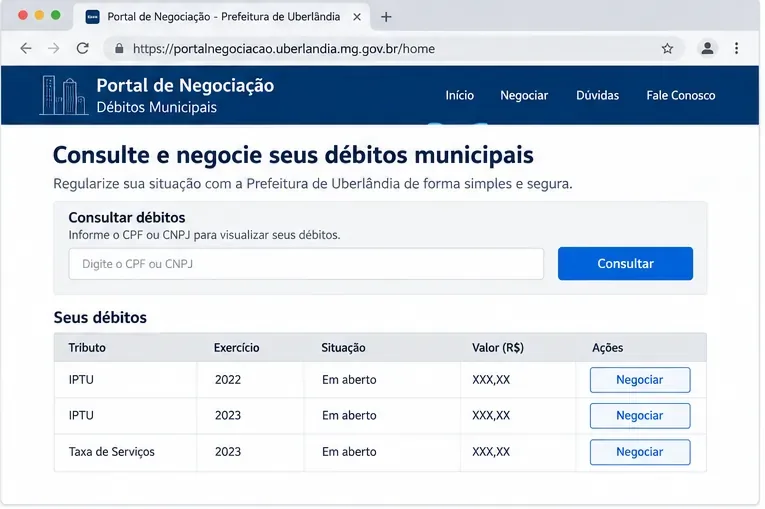Go to the Negociar navigation item
This screenshot has height=509, width=765.
[524, 95]
